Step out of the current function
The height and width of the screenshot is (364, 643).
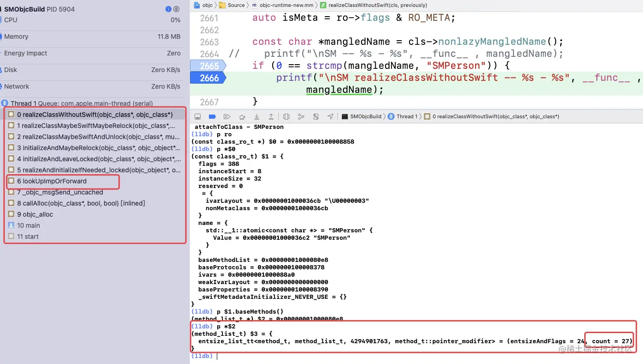tap(271, 116)
